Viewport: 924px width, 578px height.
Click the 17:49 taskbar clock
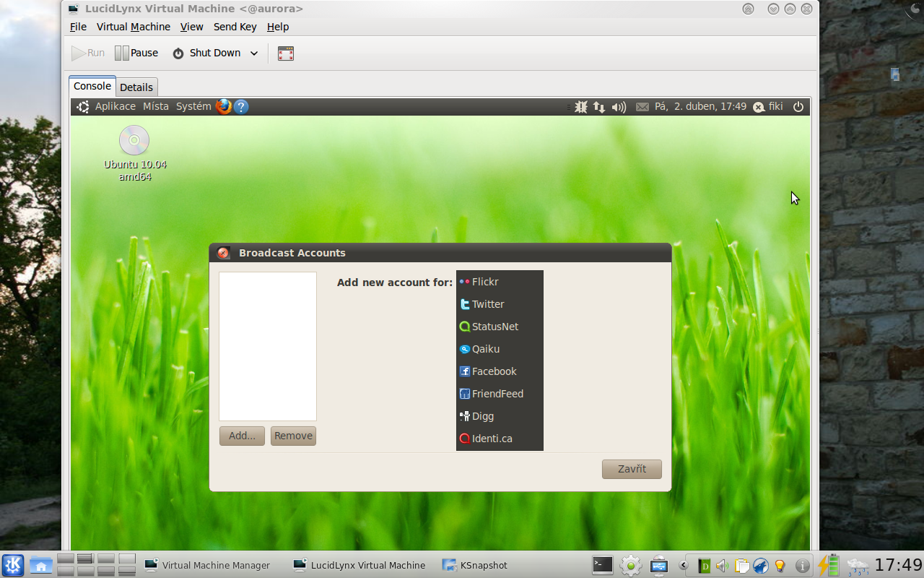tap(898, 565)
